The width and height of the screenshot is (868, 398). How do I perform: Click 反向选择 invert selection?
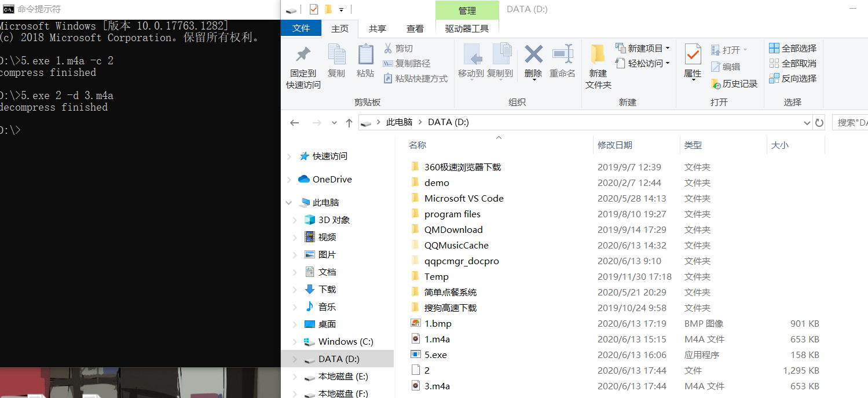tap(793, 78)
